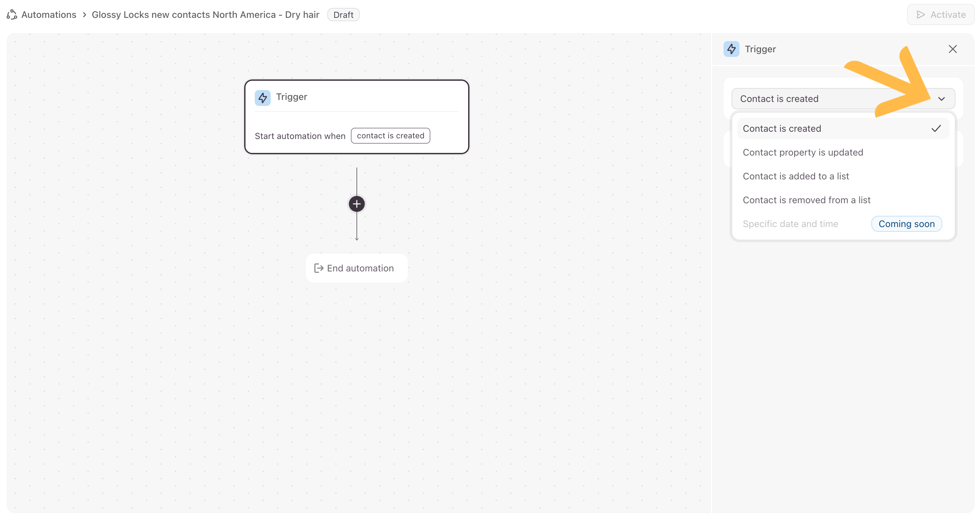980x517 pixels.
Task: Collapse the trigger dropdown using its chevron
Action: click(x=941, y=99)
